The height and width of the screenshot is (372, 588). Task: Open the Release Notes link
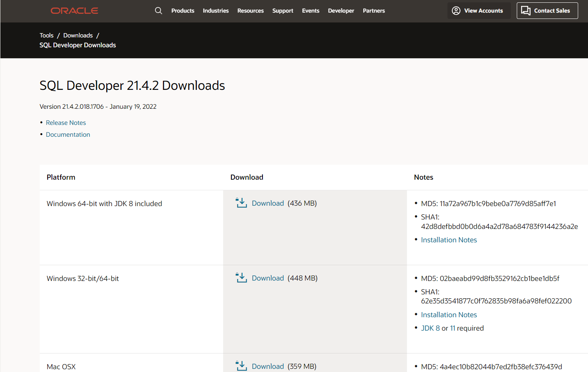point(66,123)
